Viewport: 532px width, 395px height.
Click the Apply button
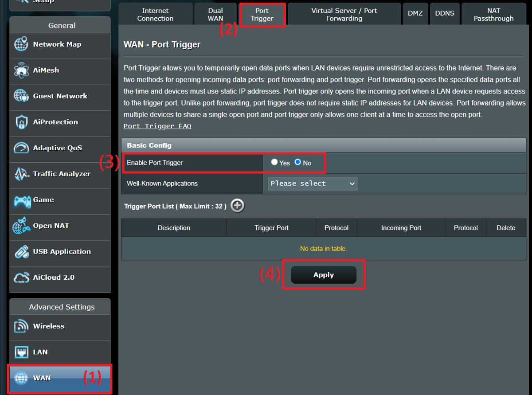pyautogui.click(x=324, y=275)
